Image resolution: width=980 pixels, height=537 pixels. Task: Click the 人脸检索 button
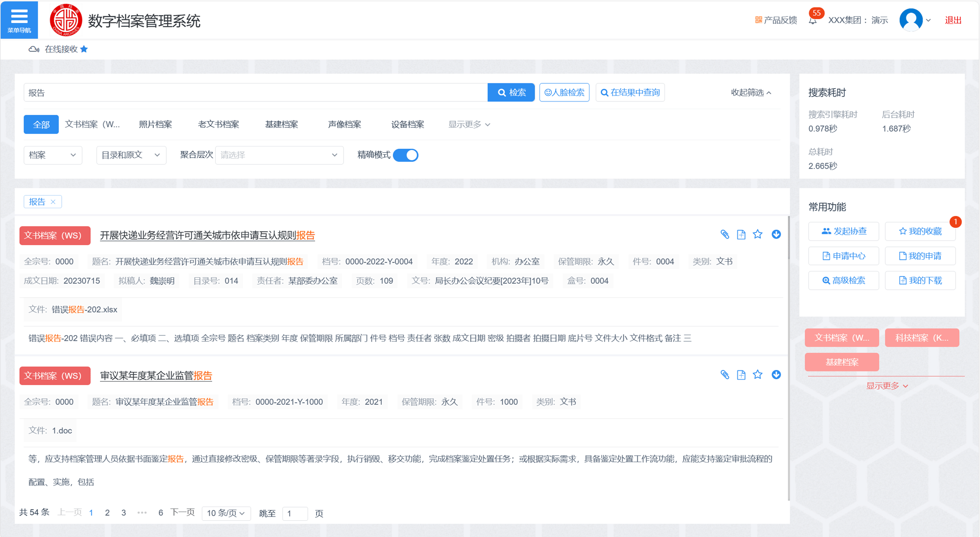click(x=564, y=93)
